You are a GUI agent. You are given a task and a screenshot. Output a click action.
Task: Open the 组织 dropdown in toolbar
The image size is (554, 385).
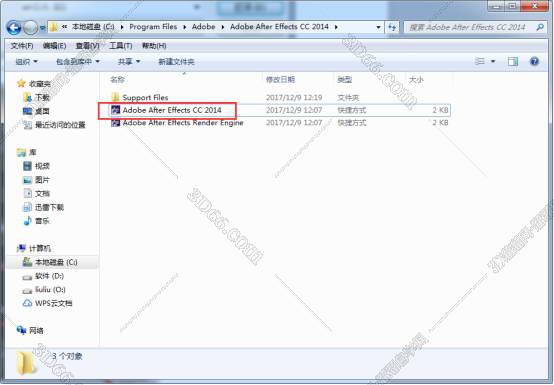26,62
